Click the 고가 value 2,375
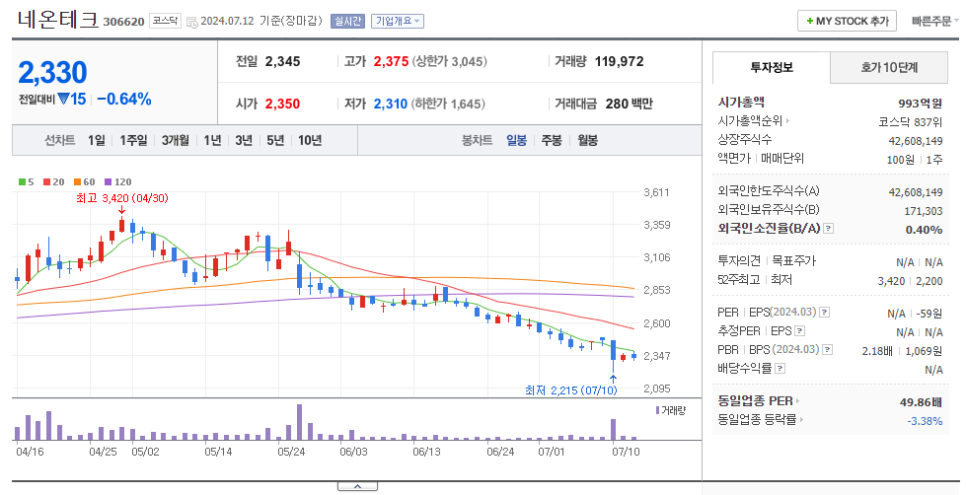This screenshot has width=966, height=495. pyautogui.click(x=391, y=62)
